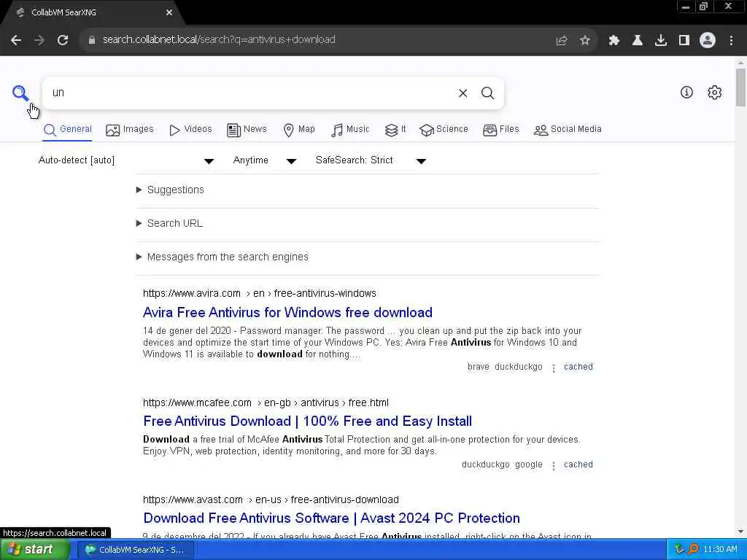Click the SearXNG magnifier logo
Image resolution: width=747 pixels, height=560 pixels.
20,93
